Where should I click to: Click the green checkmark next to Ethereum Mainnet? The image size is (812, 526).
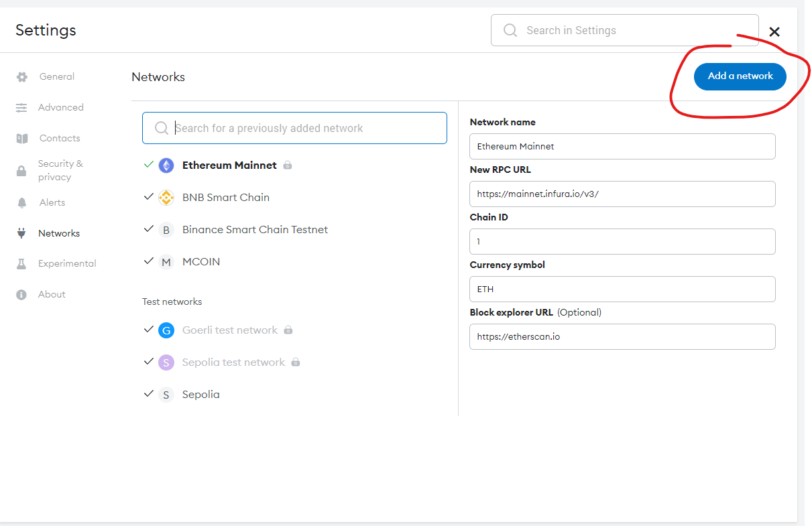coord(149,164)
